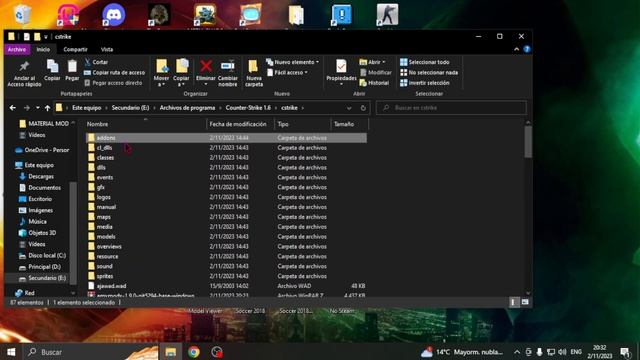Expand address bar history dropdown
The width and height of the screenshot is (640, 360).
pyautogui.click(x=349, y=108)
